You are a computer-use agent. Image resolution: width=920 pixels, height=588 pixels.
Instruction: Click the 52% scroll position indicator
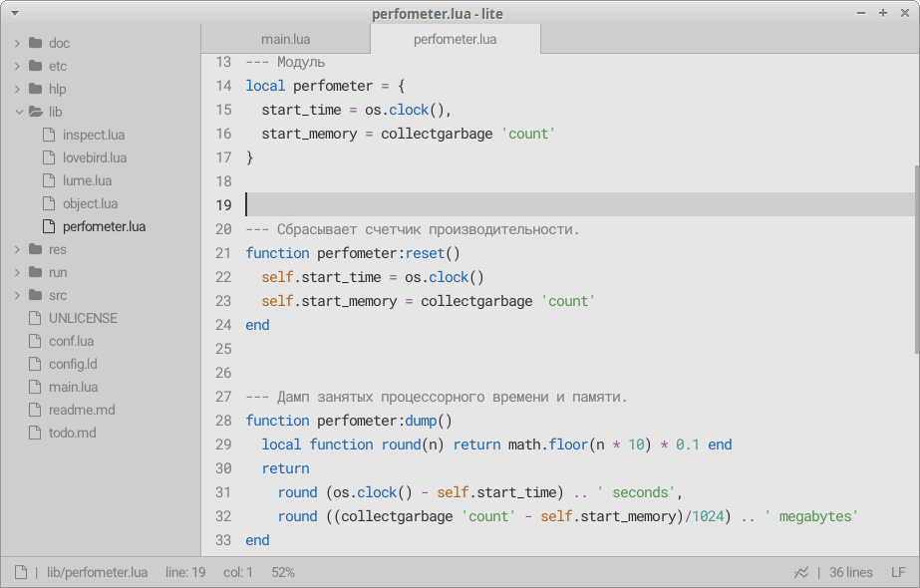pyautogui.click(x=282, y=572)
